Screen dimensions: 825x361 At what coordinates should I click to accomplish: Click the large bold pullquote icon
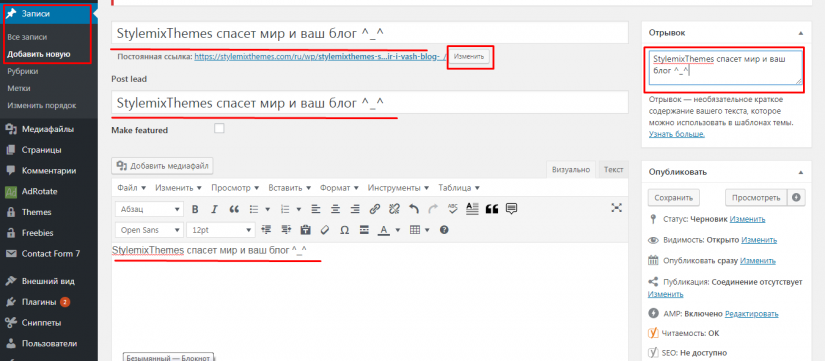[x=491, y=209]
